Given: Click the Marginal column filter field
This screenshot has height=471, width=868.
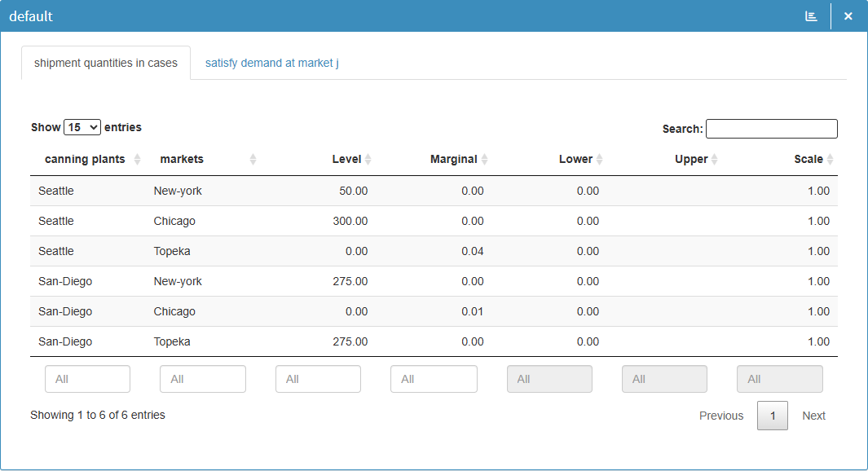Looking at the screenshot, I should click(434, 379).
